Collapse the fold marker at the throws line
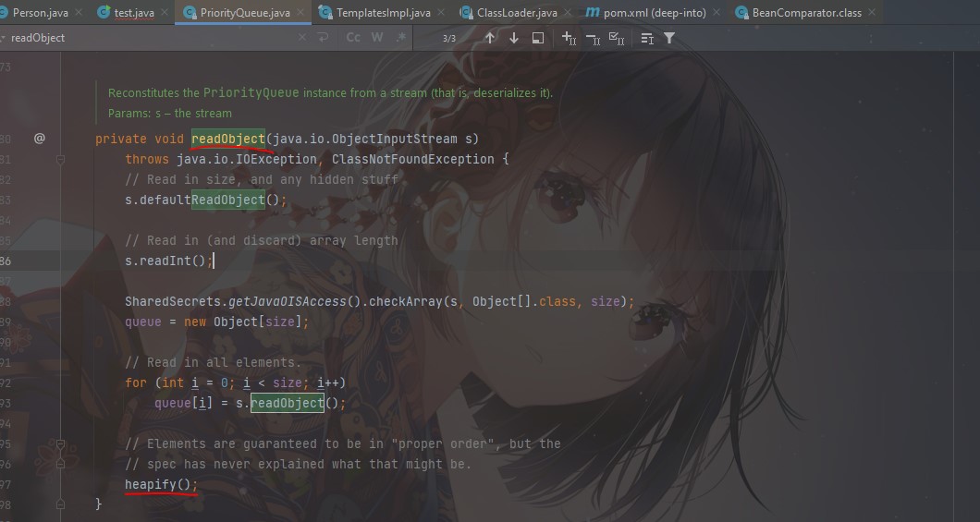This screenshot has width=980, height=522. (x=61, y=159)
